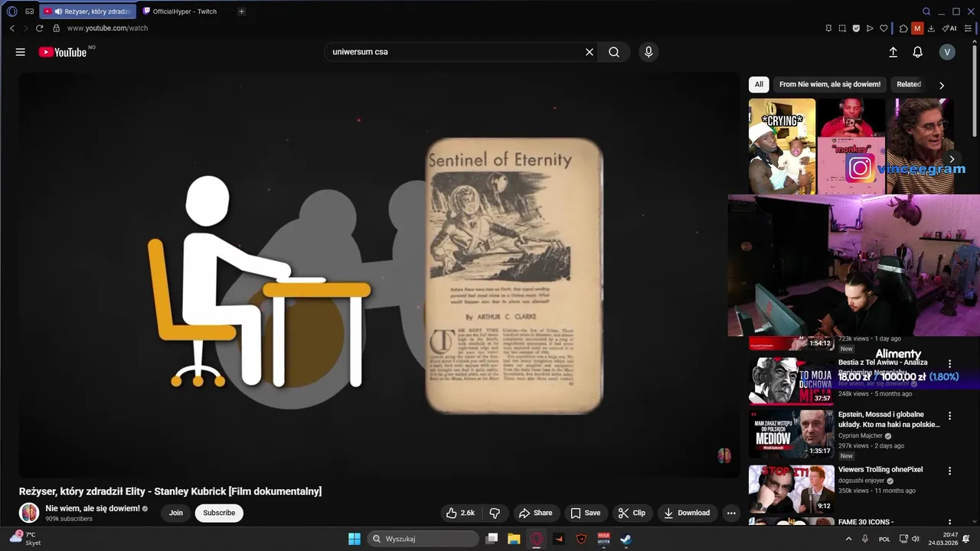
Task: Open a new browser tab with plus
Action: [x=241, y=11]
